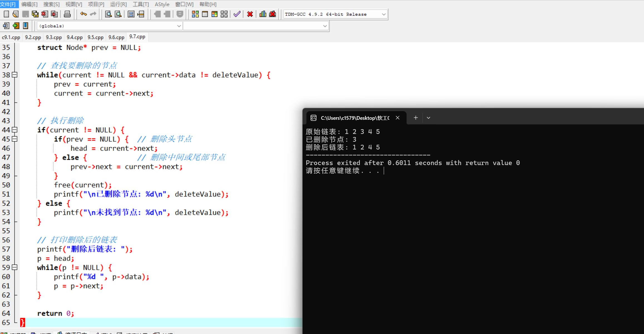Toggle fold marker at line 59
Image resolution: width=644 pixels, height=334 pixels.
(15, 267)
